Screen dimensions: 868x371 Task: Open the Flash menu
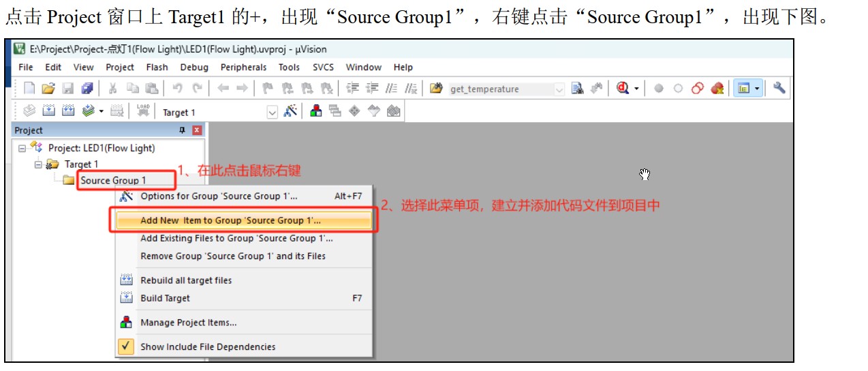(x=157, y=67)
